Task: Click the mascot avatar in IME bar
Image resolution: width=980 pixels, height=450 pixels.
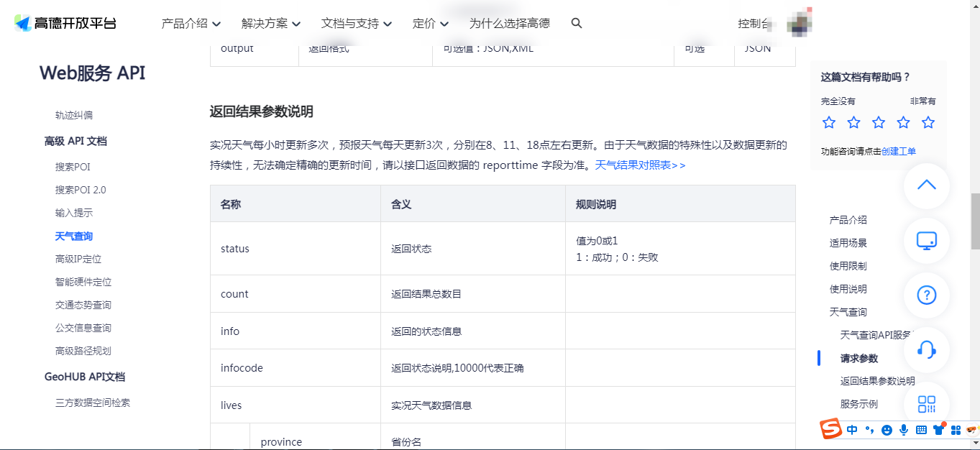Action: 971,430
